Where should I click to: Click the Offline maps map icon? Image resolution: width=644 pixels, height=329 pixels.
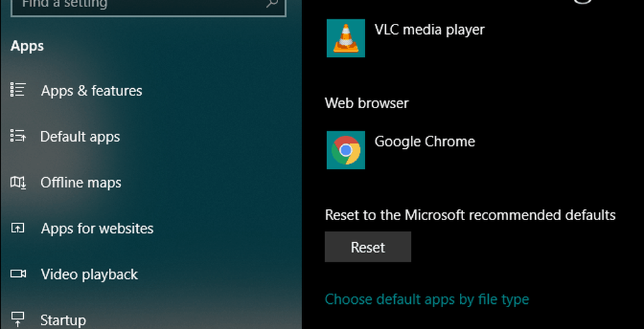coord(18,182)
